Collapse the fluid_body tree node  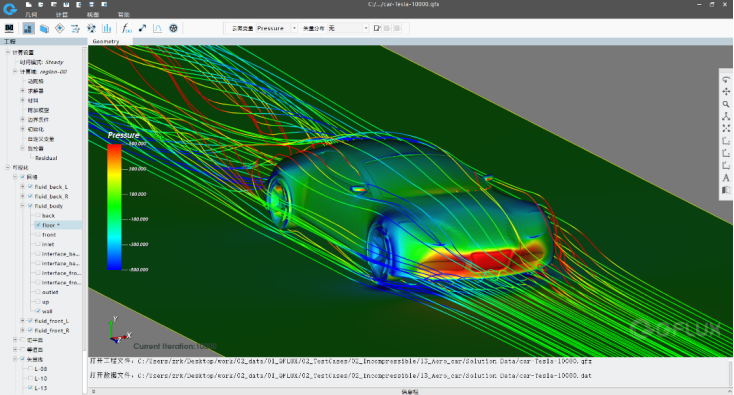click(22, 206)
